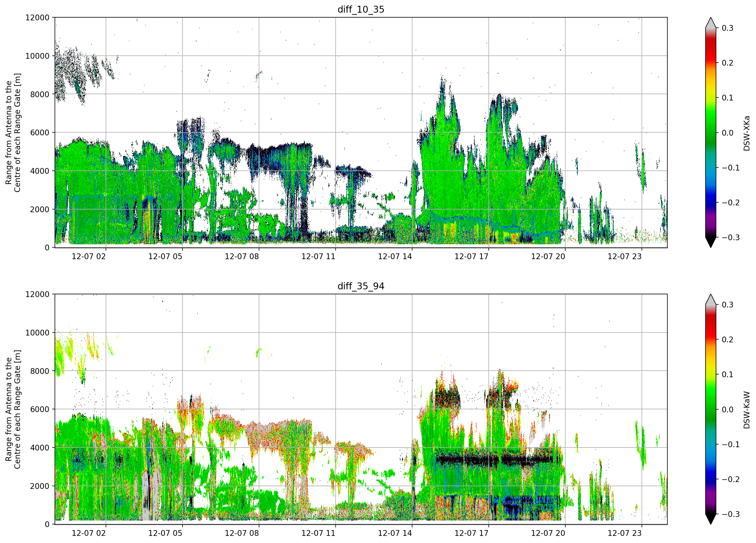The width and height of the screenshot is (756, 543).
Task: Click the 12000 y-tick of diff_10_35
Action: [37, 18]
